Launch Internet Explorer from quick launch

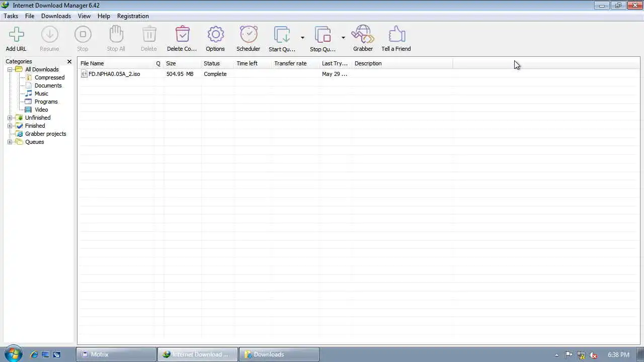pos(34,354)
